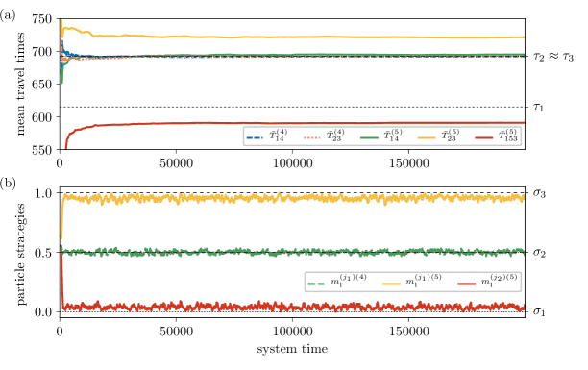The image size is (588, 370).
Task: Click the 0.0 tick label in panel (b)
Action: tap(44, 311)
